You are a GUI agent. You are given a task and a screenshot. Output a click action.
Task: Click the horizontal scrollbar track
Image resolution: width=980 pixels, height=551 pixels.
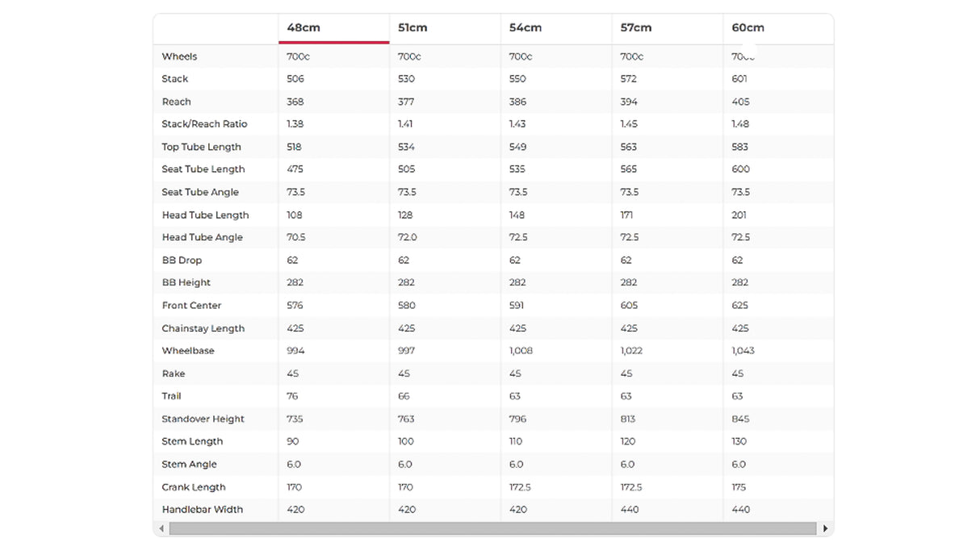click(492, 528)
